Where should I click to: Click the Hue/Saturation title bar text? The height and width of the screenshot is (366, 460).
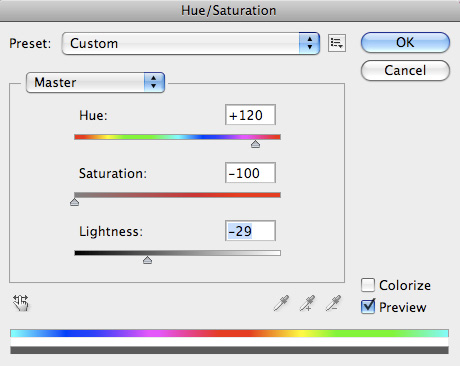(229, 10)
